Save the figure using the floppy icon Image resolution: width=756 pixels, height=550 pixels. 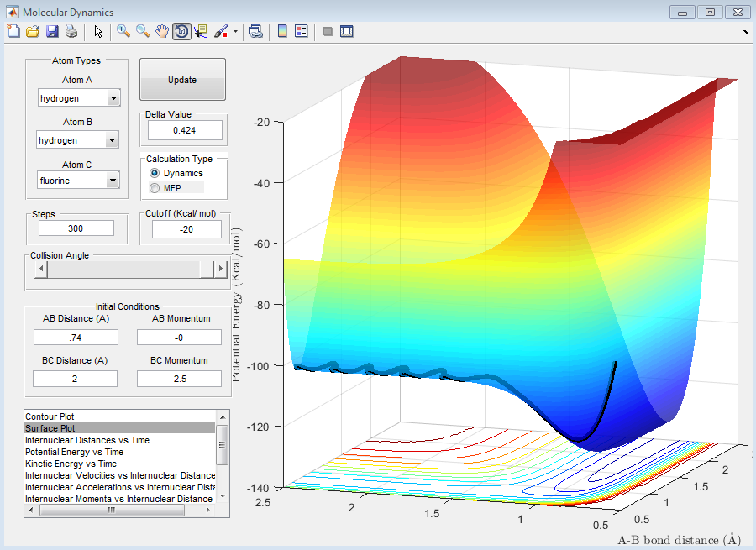tap(51, 31)
